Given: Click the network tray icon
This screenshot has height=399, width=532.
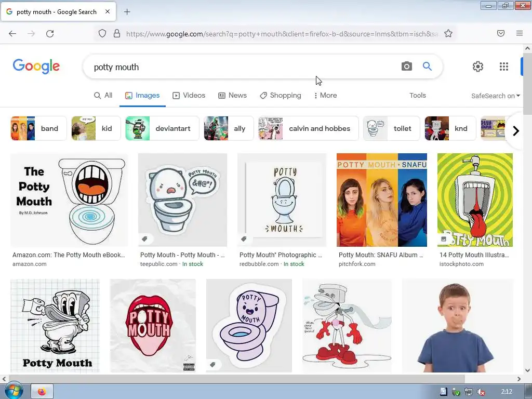Looking at the screenshot, I should [x=469, y=392].
